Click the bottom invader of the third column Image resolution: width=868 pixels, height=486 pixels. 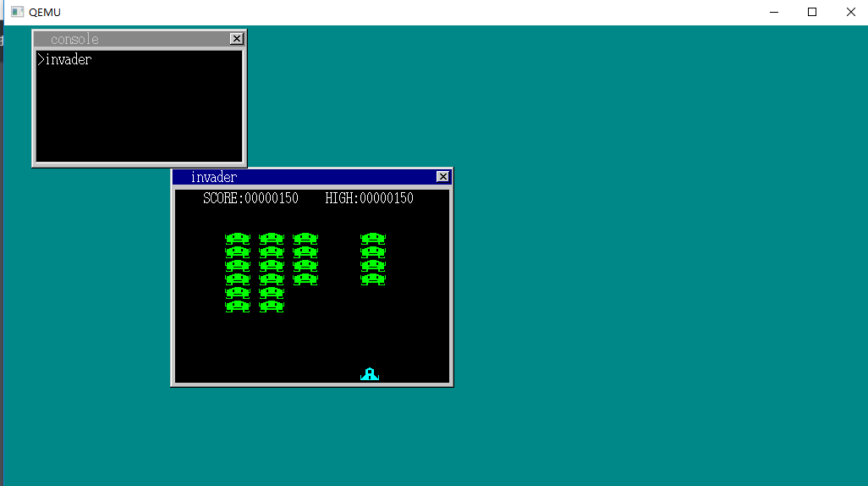(x=305, y=279)
